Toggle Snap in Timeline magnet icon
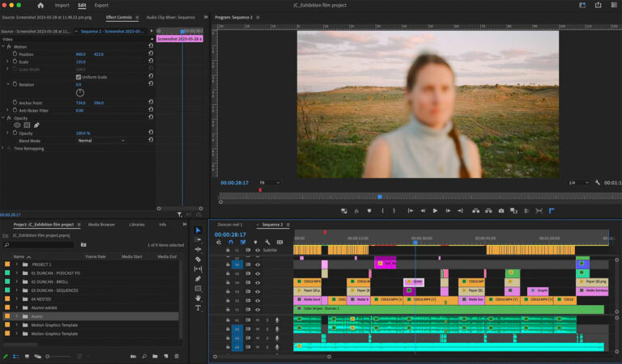622x364 pixels. point(231,242)
